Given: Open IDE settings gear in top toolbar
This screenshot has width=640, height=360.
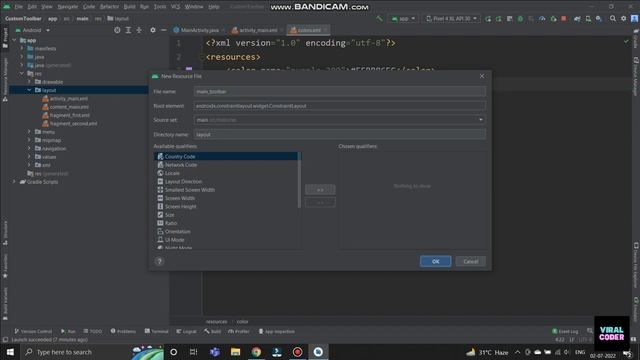Looking at the screenshot, I should click(x=623, y=19).
